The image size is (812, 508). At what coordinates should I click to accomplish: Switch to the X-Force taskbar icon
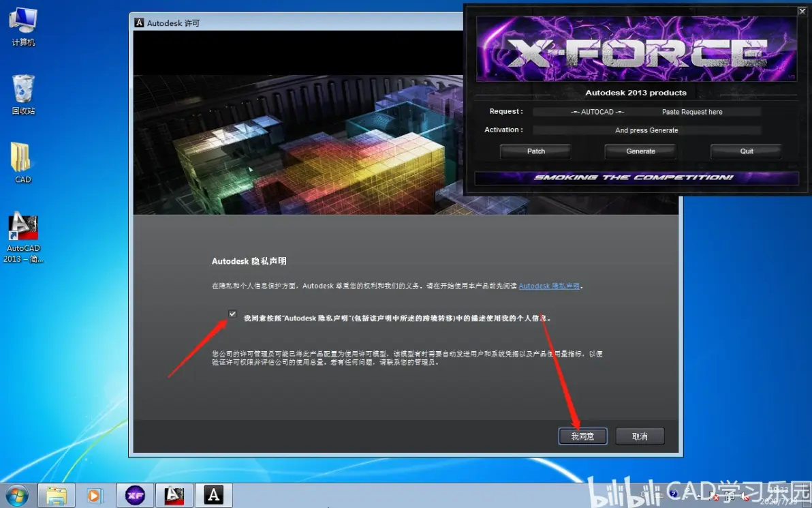coord(135,496)
